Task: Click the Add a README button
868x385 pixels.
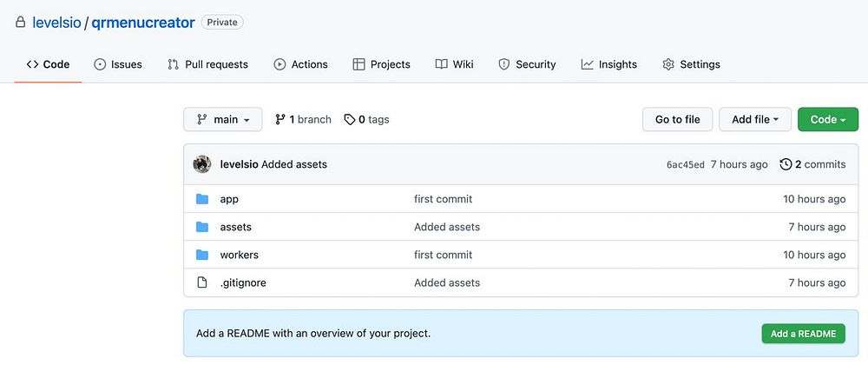Action: (803, 334)
